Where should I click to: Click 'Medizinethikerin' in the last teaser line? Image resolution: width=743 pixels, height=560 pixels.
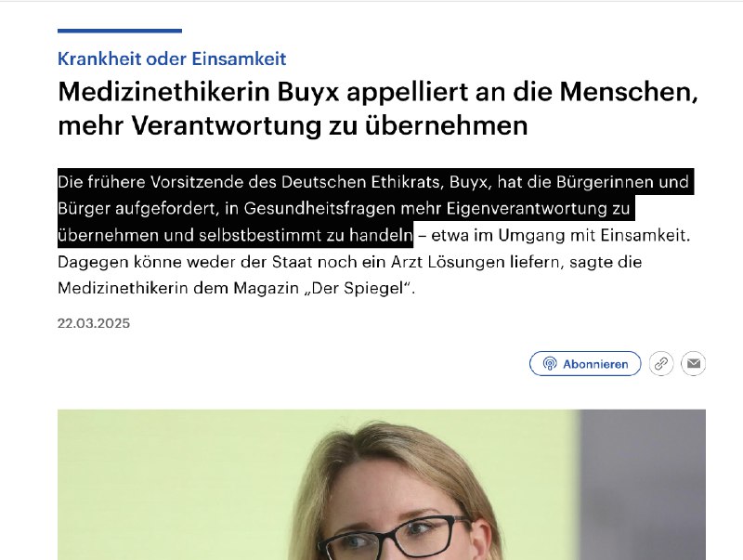point(124,288)
